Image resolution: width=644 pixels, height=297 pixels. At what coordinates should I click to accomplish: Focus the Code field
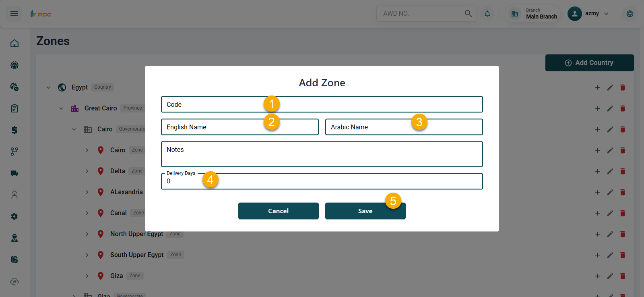pyautogui.click(x=322, y=104)
